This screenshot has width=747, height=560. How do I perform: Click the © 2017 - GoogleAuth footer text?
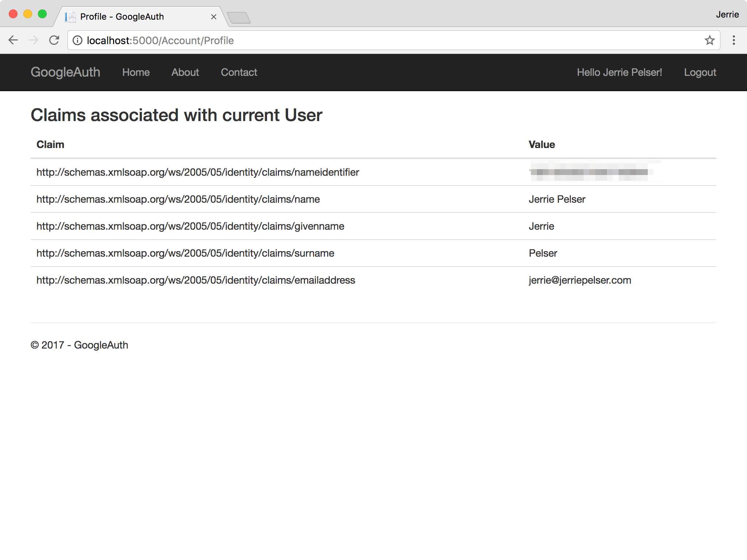pyautogui.click(x=80, y=345)
